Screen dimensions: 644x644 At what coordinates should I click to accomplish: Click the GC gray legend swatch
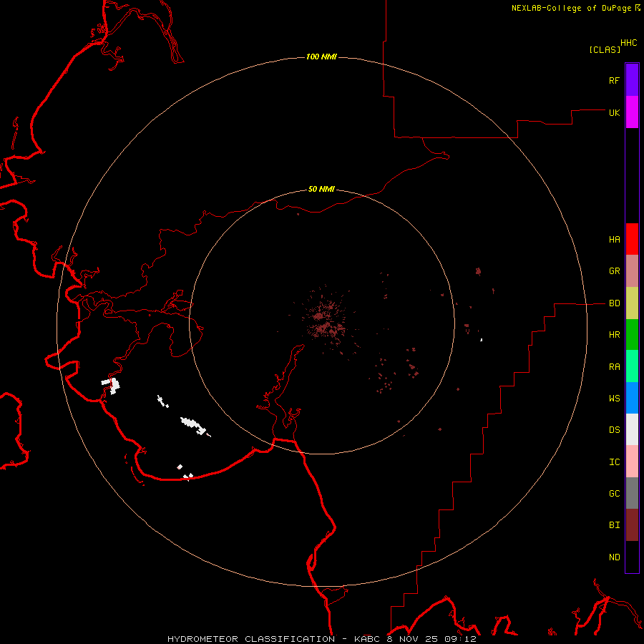pos(632,493)
